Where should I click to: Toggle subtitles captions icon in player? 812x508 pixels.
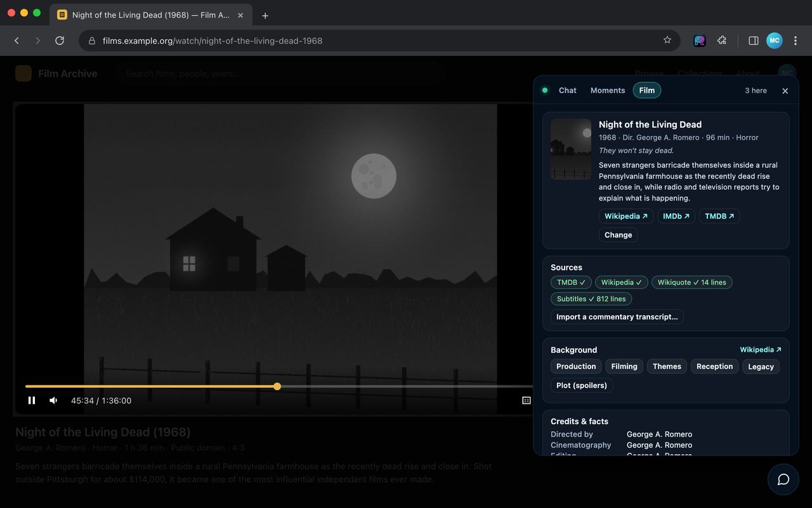tap(526, 401)
